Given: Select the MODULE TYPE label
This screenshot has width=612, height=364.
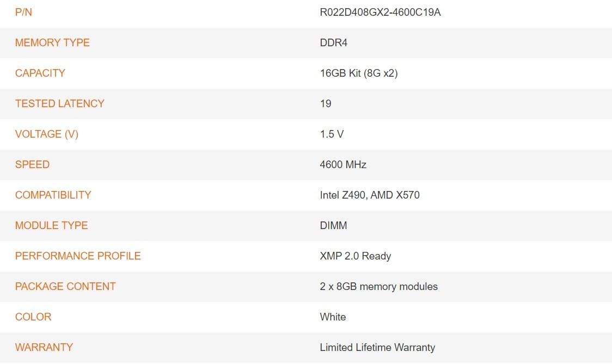Looking at the screenshot, I should click(51, 225).
